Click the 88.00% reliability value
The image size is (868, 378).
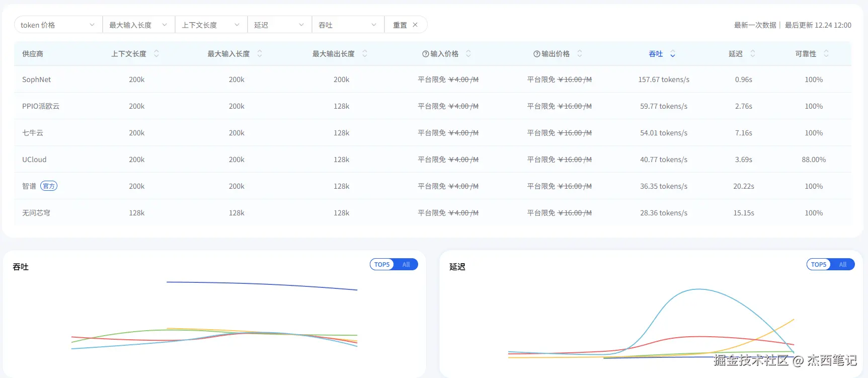814,160
